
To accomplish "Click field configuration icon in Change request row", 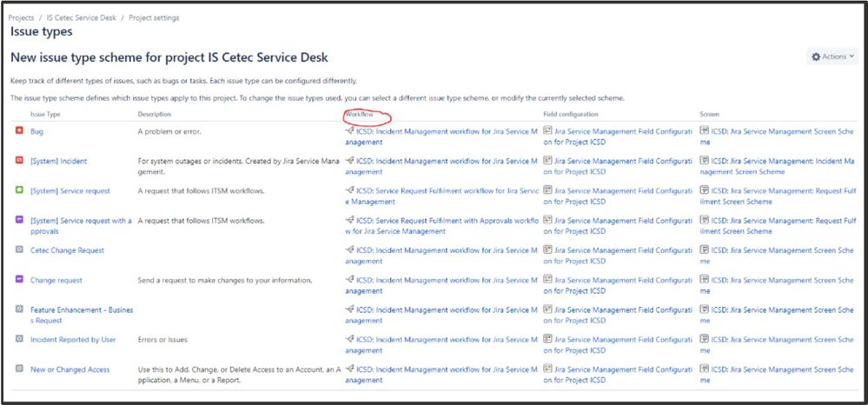I will click(547, 279).
